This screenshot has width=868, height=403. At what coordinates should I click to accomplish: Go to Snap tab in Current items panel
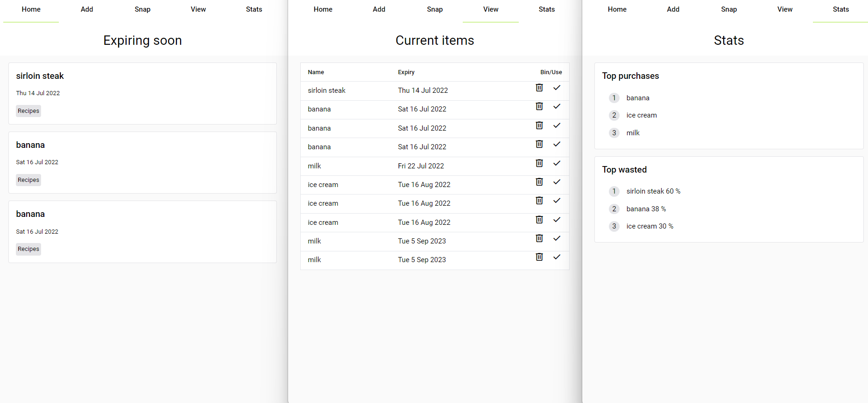click(435, 9)
